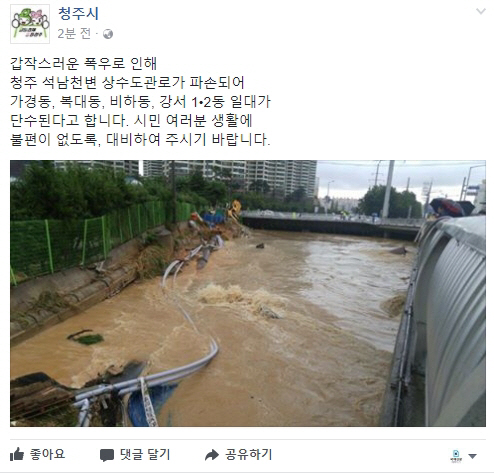Click the comment speech-bubble icon
Image resolution: width=494 pixels, height=473 pixels.
tap(107, 455)
